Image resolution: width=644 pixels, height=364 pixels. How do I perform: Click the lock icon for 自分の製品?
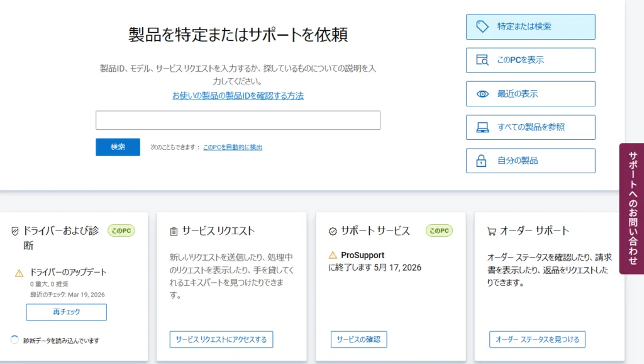pos(482,161)
